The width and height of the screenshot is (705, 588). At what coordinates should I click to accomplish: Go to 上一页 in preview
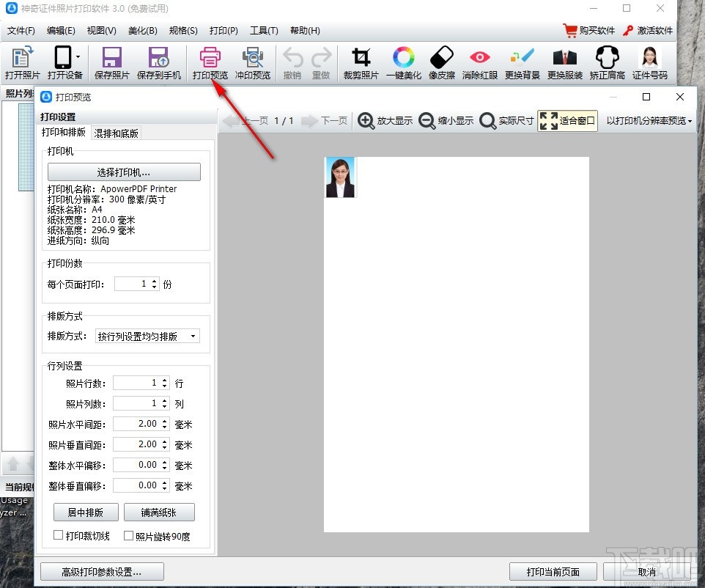pyautogui.click(x=245, y=120)
